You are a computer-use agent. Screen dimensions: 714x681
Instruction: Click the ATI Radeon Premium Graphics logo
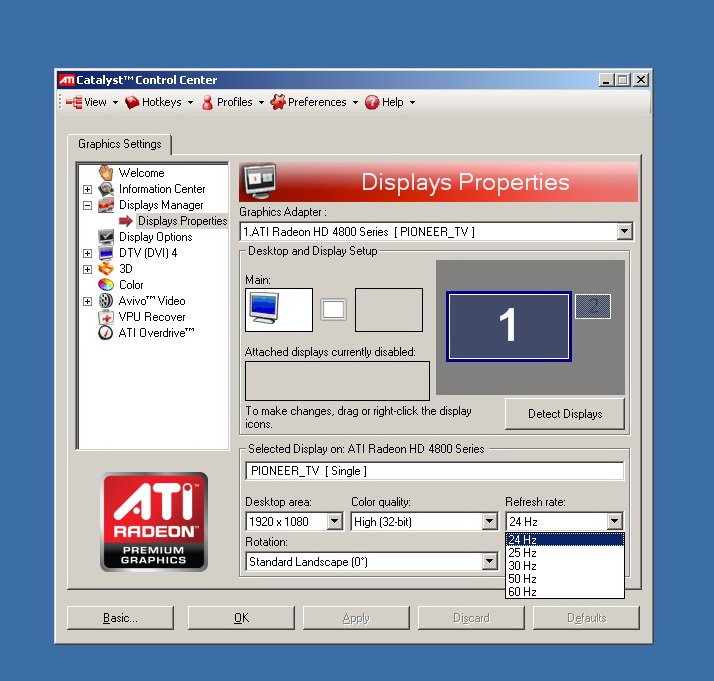154,522
